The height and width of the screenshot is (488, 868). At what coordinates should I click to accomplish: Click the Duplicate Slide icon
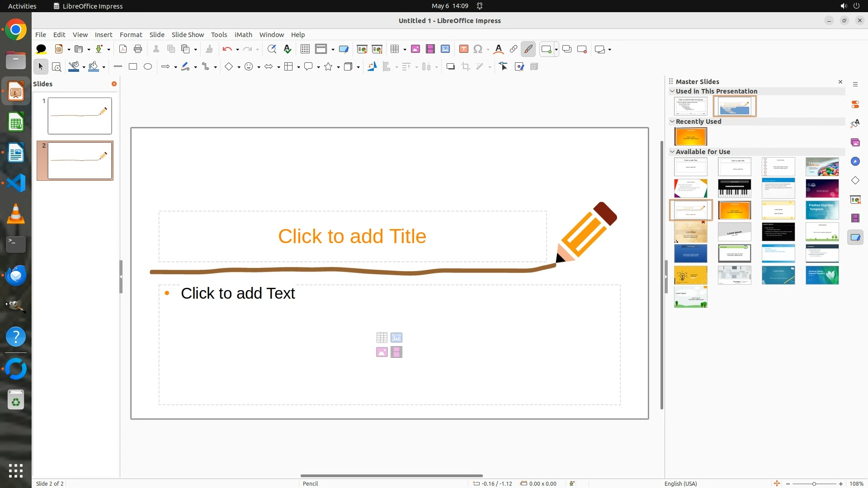point(567,49)
